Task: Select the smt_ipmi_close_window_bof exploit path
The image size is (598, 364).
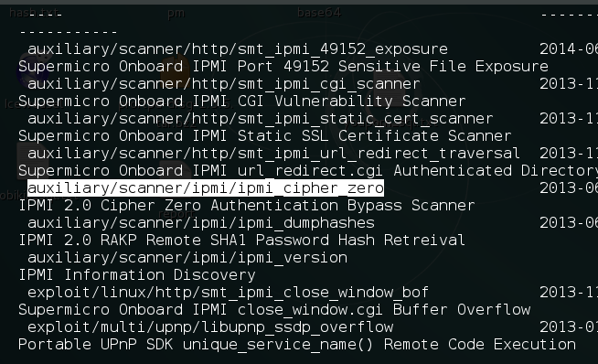Action: 228,293
